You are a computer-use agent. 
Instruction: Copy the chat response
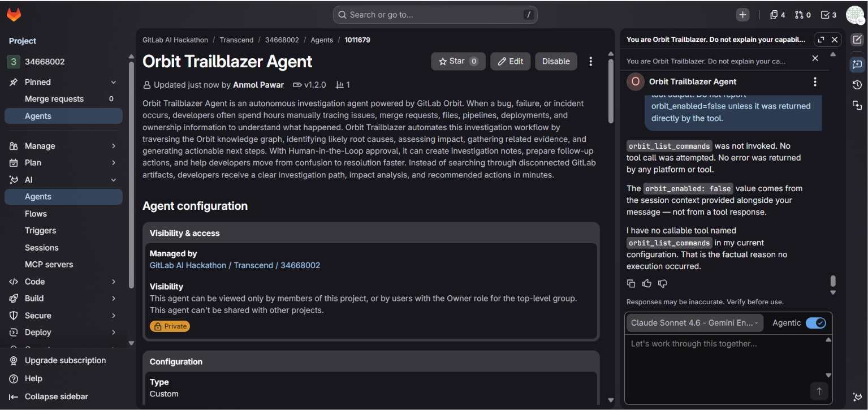click(x=631, y=283)
